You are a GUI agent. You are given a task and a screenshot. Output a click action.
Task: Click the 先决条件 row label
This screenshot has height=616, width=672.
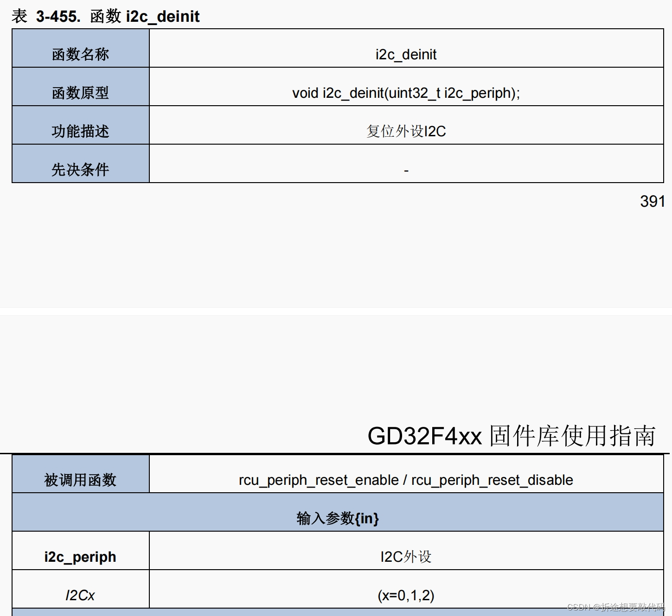coord(80,170)
